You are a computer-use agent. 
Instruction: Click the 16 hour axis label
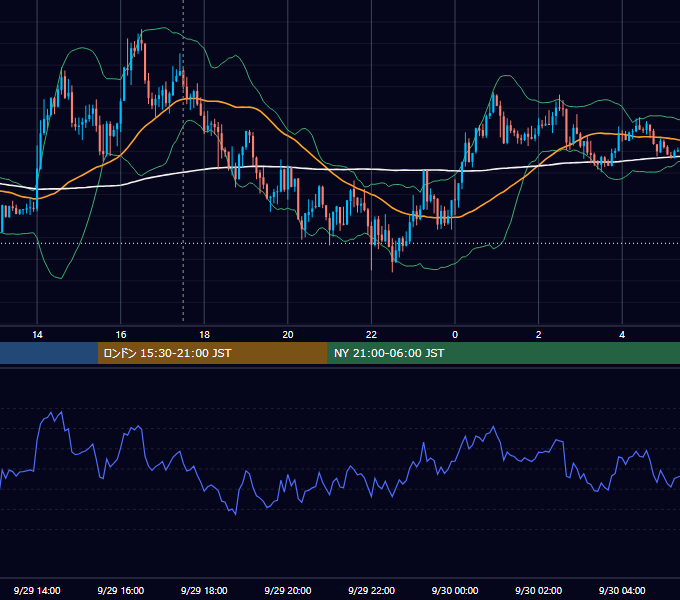[x=121, y=335]
